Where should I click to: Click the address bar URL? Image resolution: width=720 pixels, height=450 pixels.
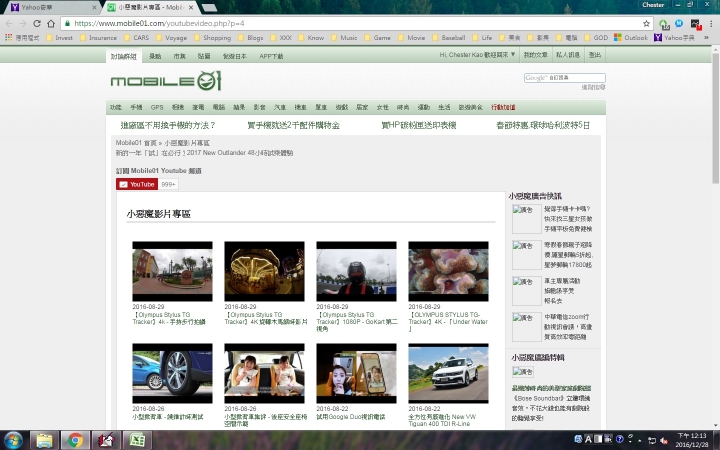[x=159, y=23]
